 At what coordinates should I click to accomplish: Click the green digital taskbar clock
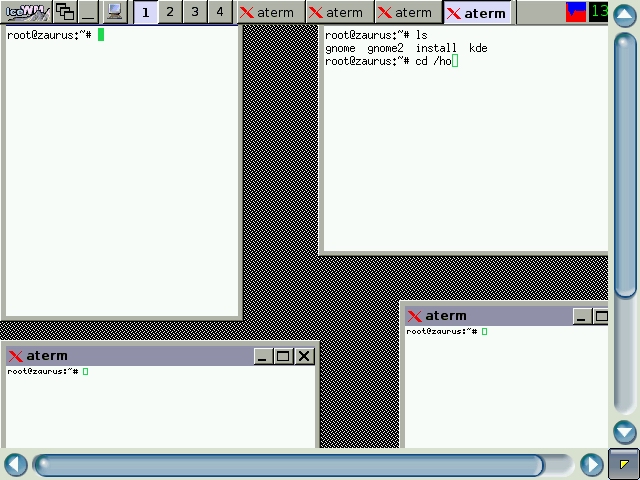(x=598, y=12)
